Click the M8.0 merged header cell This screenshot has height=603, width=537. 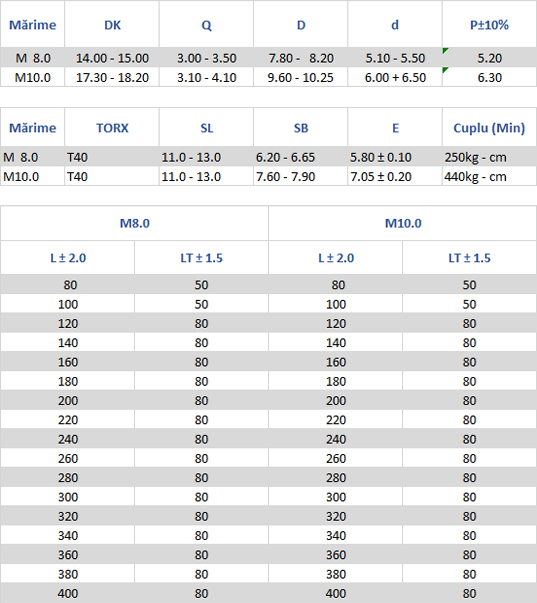coord(135,223)
